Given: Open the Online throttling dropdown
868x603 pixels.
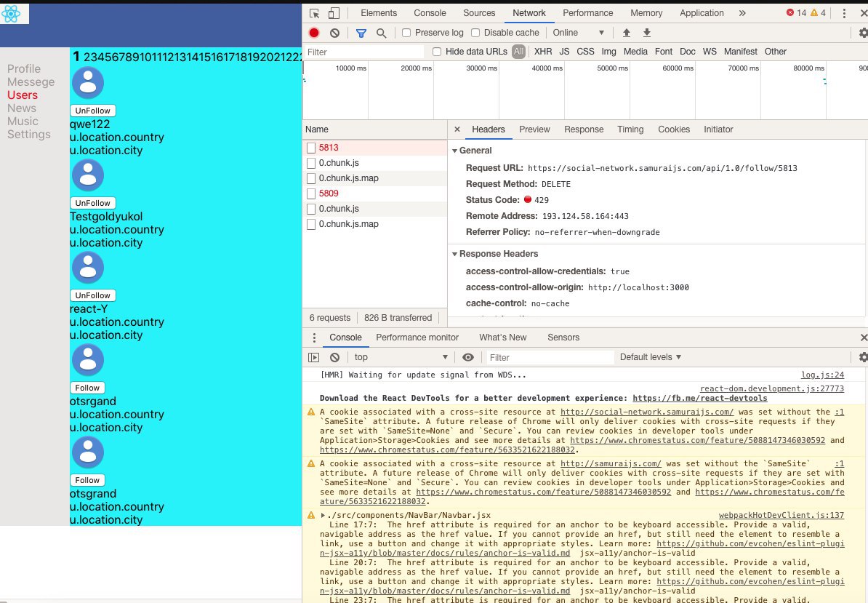Looking at the screenshot, I should click(x=579, y=33).
